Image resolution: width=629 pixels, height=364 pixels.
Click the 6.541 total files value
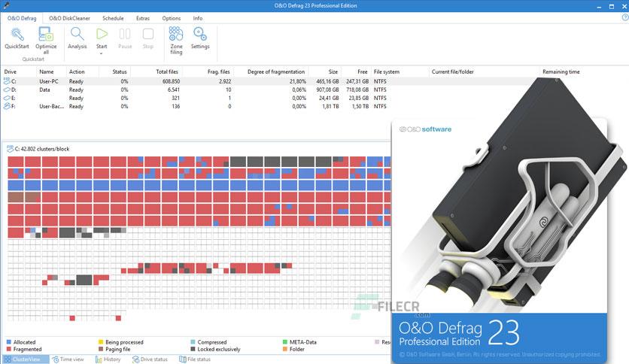[x=173, y=89]
